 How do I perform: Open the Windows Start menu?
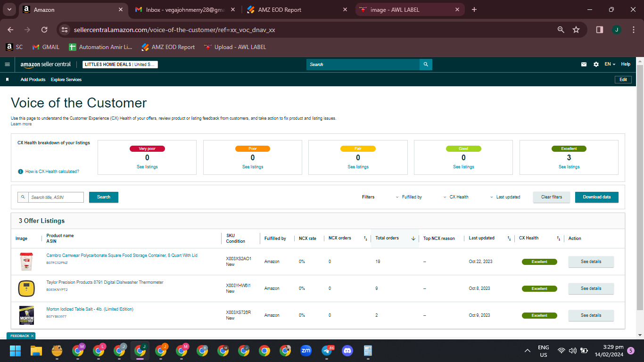(x=16, y=351)
